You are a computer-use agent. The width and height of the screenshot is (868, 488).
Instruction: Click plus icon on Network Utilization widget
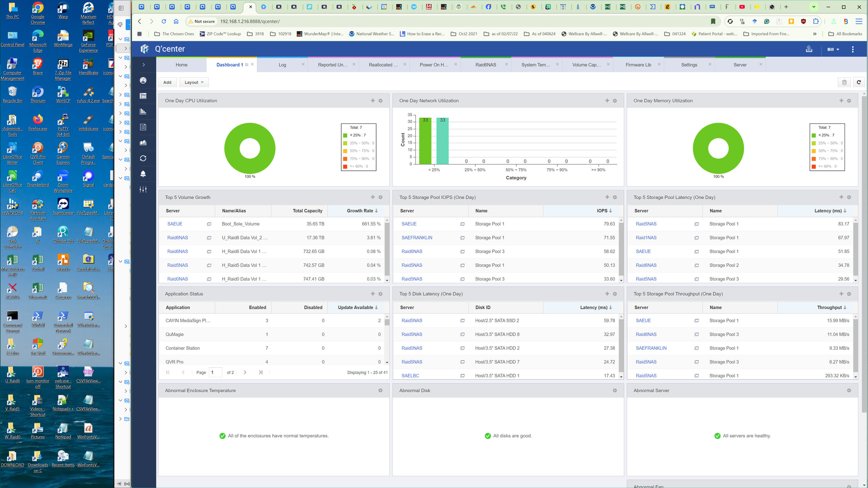[607, 101]
